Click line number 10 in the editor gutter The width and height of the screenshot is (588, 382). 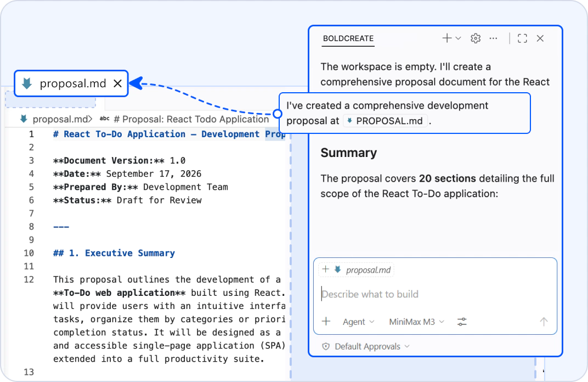coord(29,253)
